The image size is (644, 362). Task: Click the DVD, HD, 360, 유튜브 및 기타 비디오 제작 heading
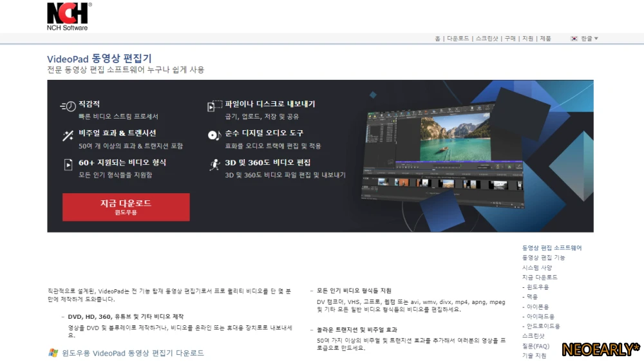tap(126, 317)
